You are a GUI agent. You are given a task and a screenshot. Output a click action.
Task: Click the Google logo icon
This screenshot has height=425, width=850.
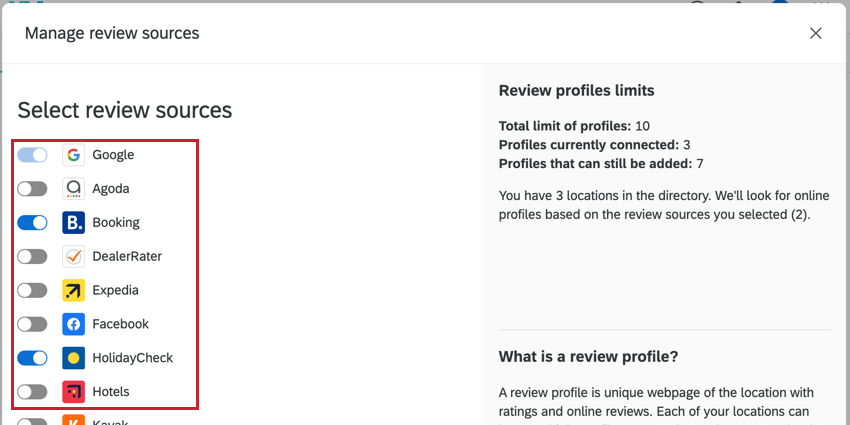[x=73, y=155]
